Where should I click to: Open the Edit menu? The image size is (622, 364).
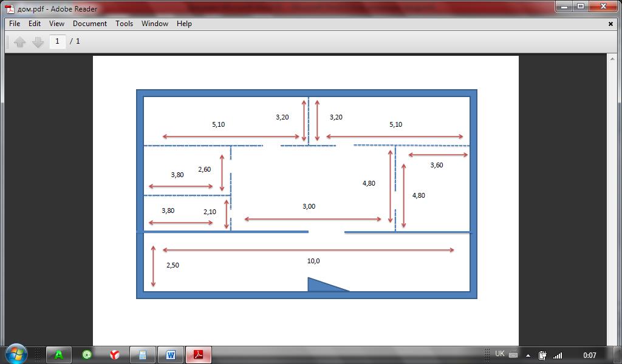point(35,24)
